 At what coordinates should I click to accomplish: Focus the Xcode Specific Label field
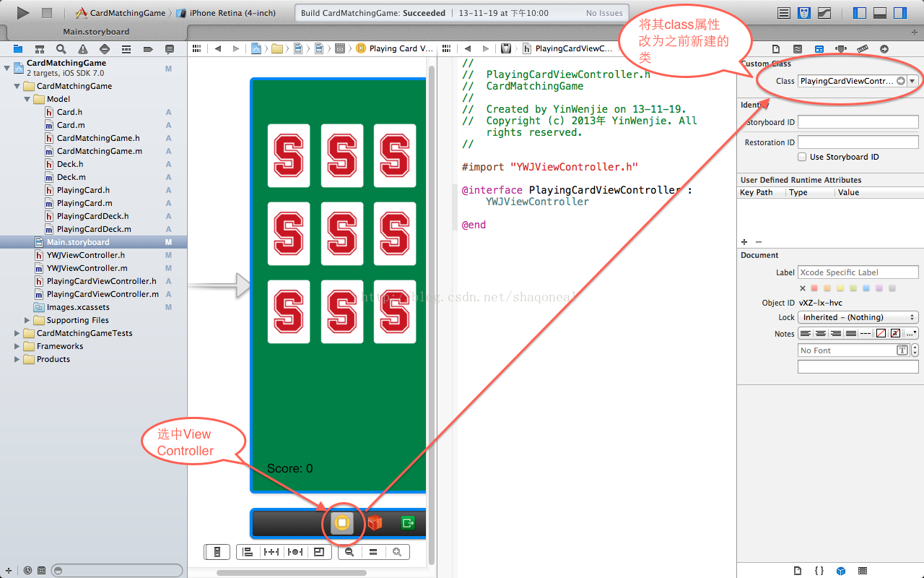858,272
